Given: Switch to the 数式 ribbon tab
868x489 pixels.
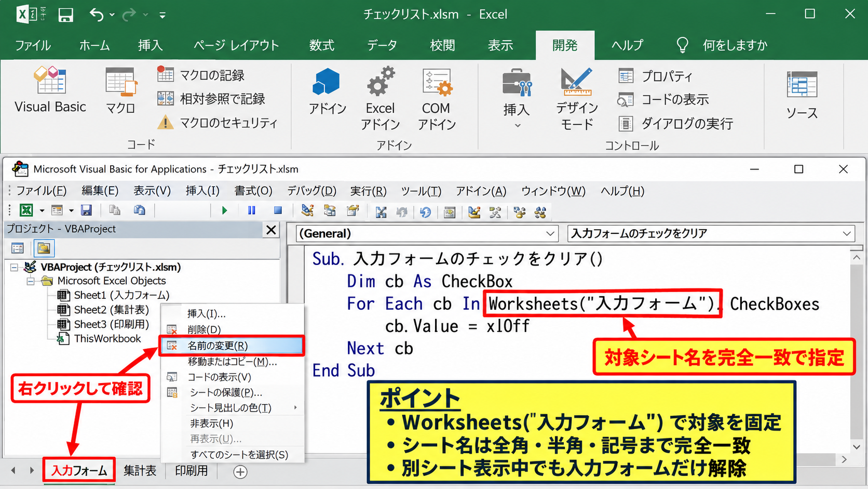Looking at the screenshot, I should coord(322,45).
